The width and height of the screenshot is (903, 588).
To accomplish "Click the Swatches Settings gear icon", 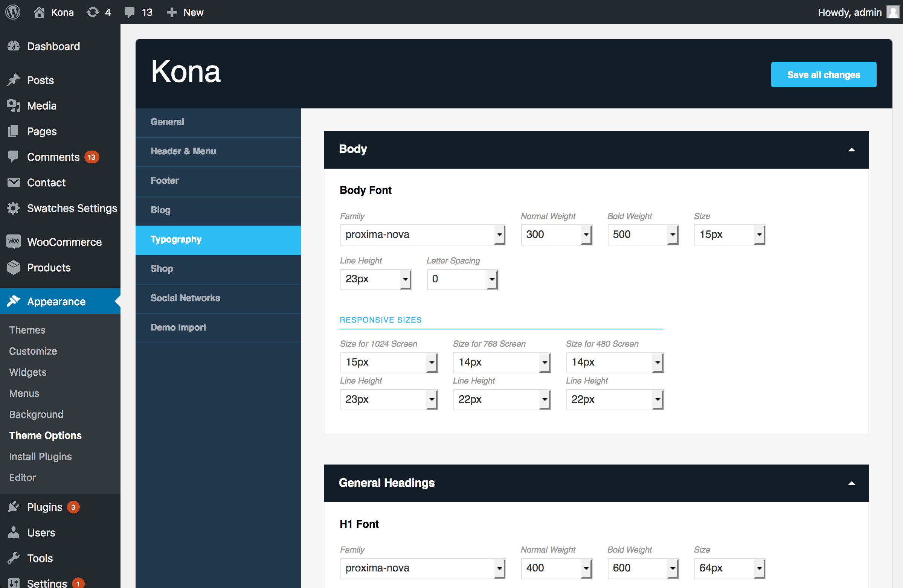I will [14, 208].
